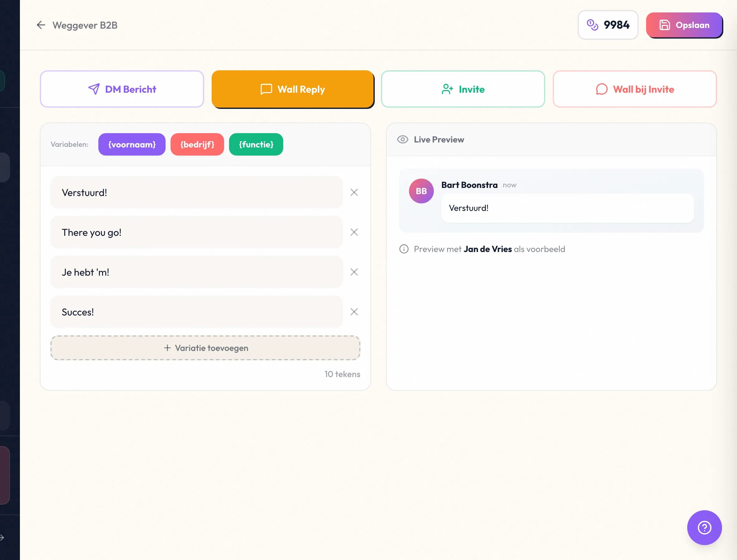Remove the Verstuurd! variation
The image size is (737, 560).
click(x=354, y=192)
